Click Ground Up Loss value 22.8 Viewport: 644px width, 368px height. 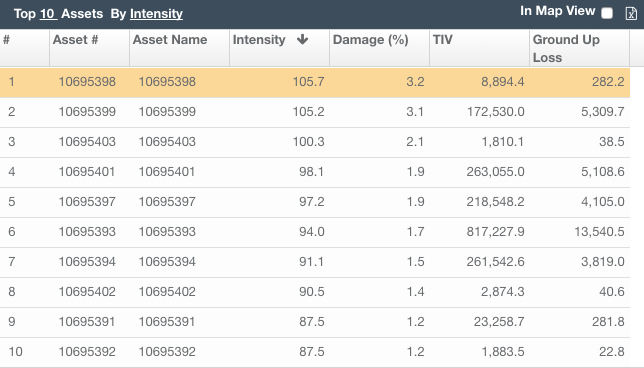612,352
